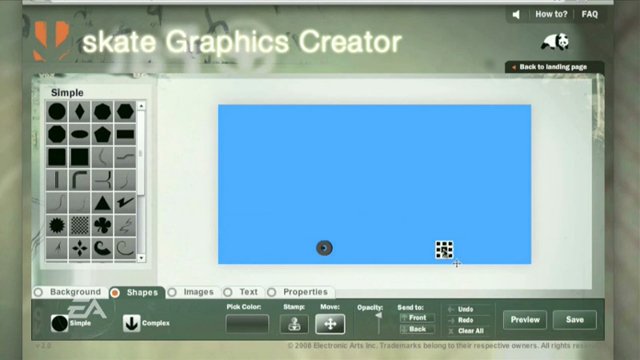Choose the octagon shape
This screenshot has height=360, width=640.
pyautogui.click(x=57, y=134)
